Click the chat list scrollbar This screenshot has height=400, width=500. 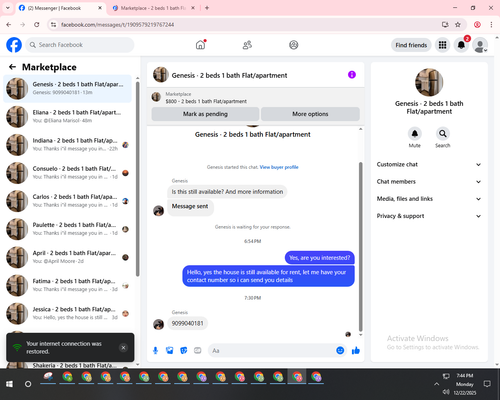coord(137,180)
